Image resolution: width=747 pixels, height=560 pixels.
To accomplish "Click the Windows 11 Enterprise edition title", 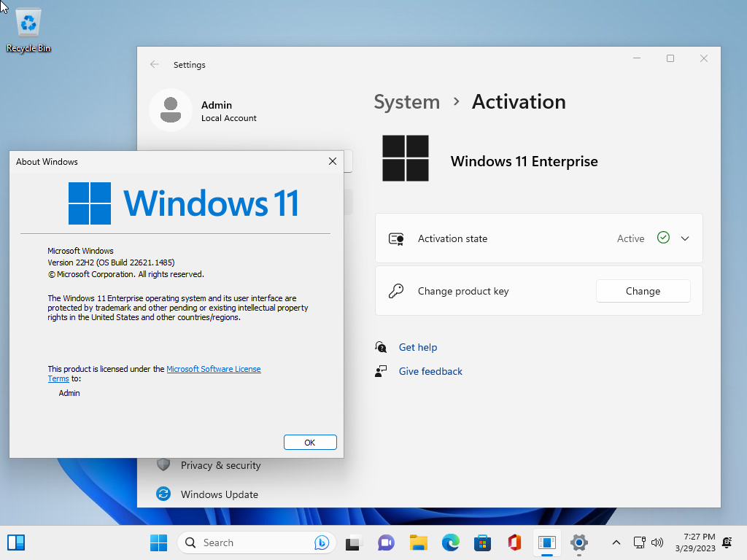I will pyautogui.click(x=524, y=161).
